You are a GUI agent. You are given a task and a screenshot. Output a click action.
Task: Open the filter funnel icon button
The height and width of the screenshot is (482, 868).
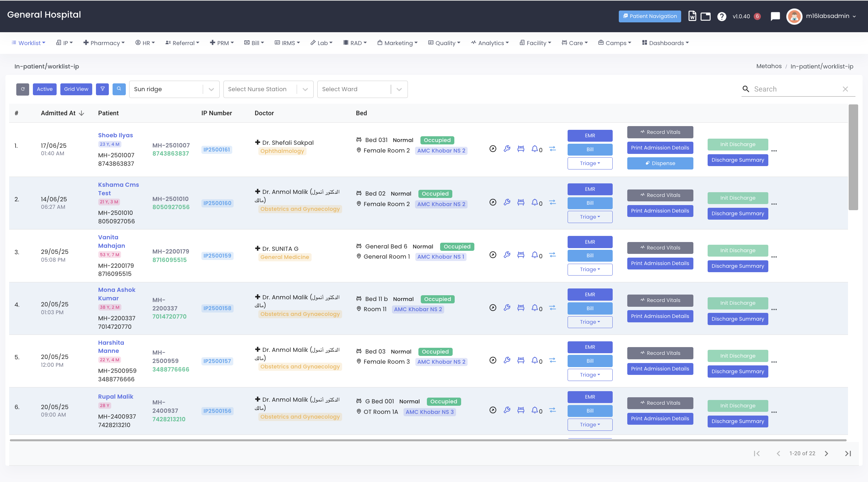point(102,89)
